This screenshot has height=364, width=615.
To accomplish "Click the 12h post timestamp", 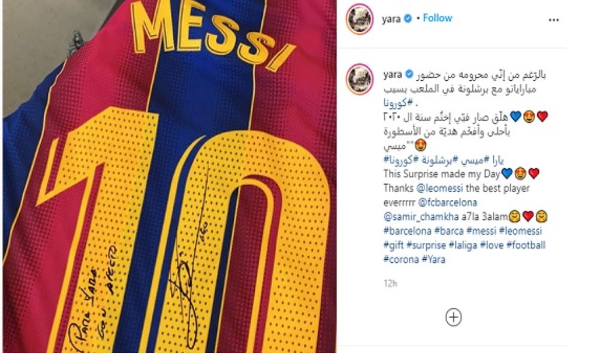I will 390,283.
